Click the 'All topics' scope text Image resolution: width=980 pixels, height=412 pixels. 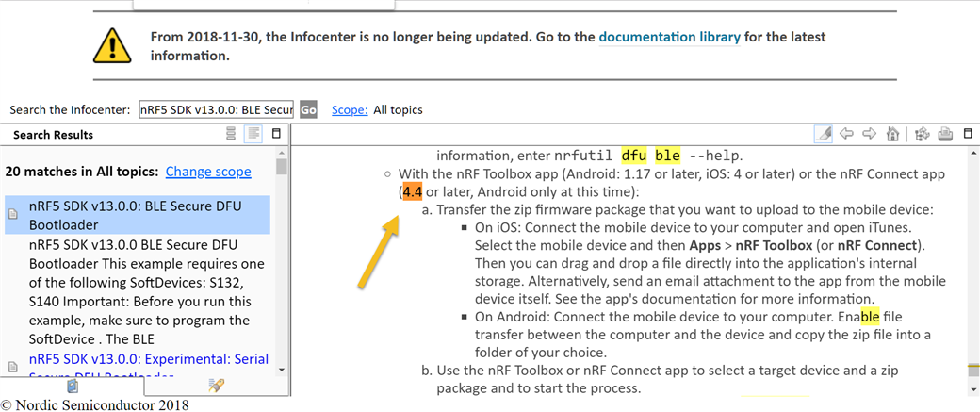[398, 110]
